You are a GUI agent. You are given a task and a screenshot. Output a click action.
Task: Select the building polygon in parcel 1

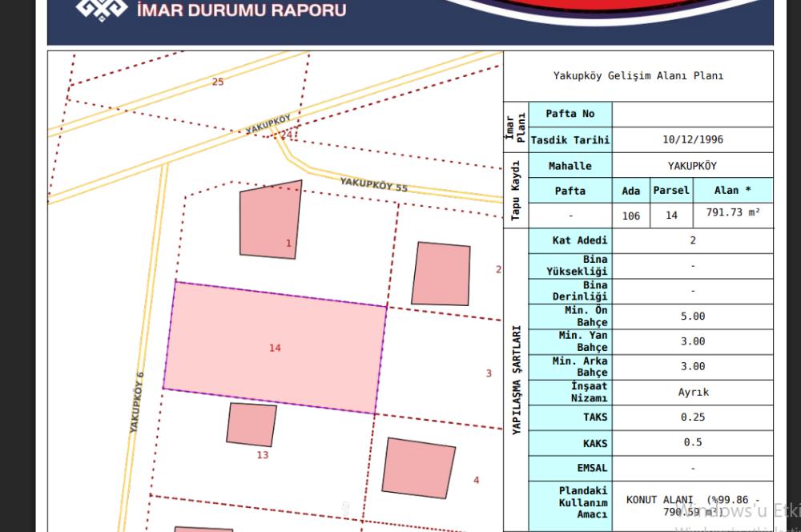click(270, 220)
